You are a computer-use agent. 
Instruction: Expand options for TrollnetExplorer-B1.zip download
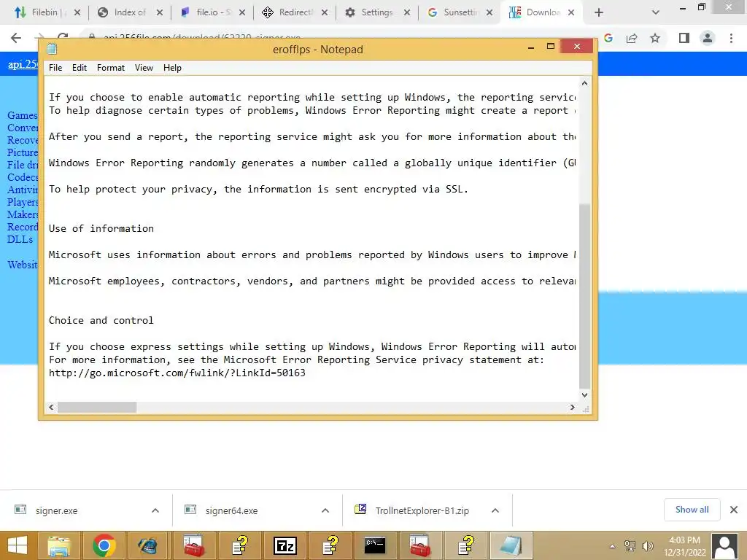(495, 510)
